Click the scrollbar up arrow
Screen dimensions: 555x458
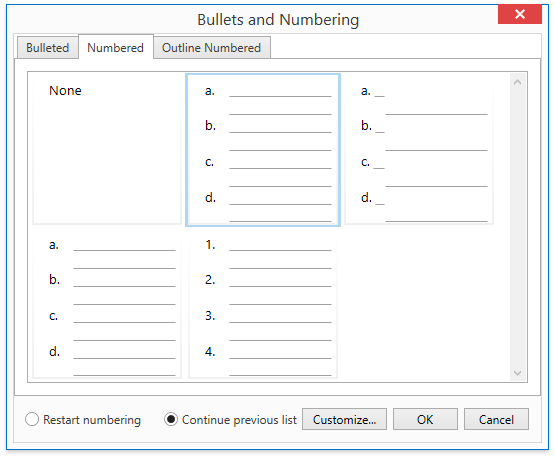click(x=517, y=82)
